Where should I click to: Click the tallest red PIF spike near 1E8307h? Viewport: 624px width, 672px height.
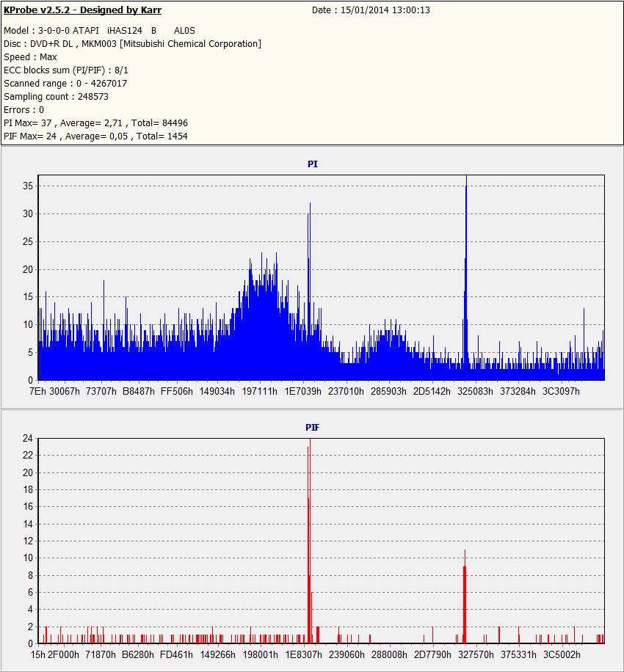[x=309, y=540]
